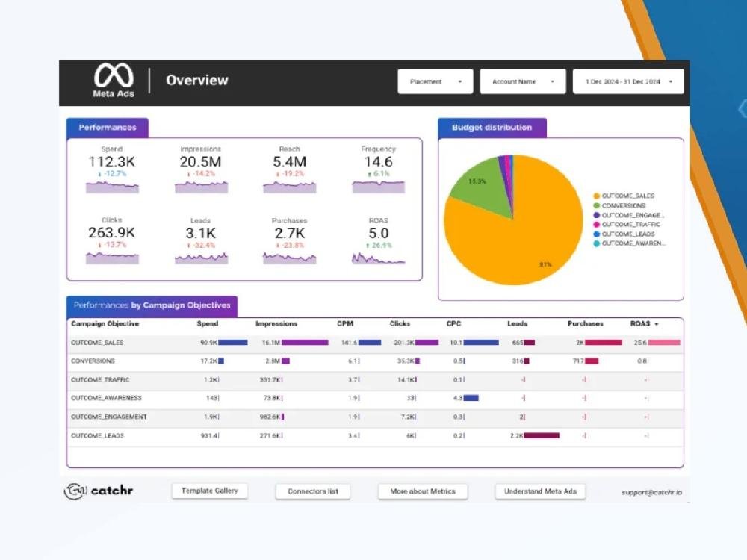
Task: Open the Account Name dropdown
Action: click(521, 81)
